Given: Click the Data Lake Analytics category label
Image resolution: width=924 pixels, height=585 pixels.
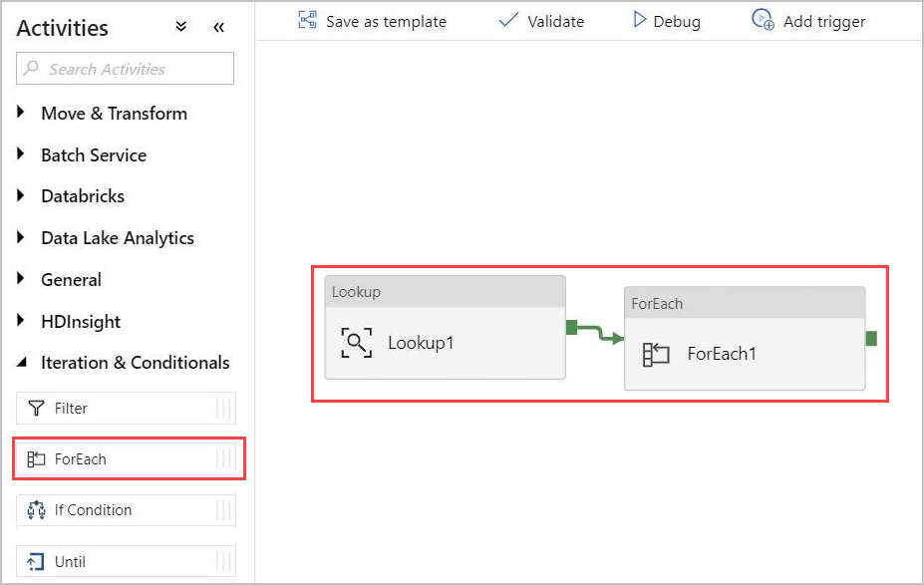Looking at the screenshot, I should coord(118,238).
